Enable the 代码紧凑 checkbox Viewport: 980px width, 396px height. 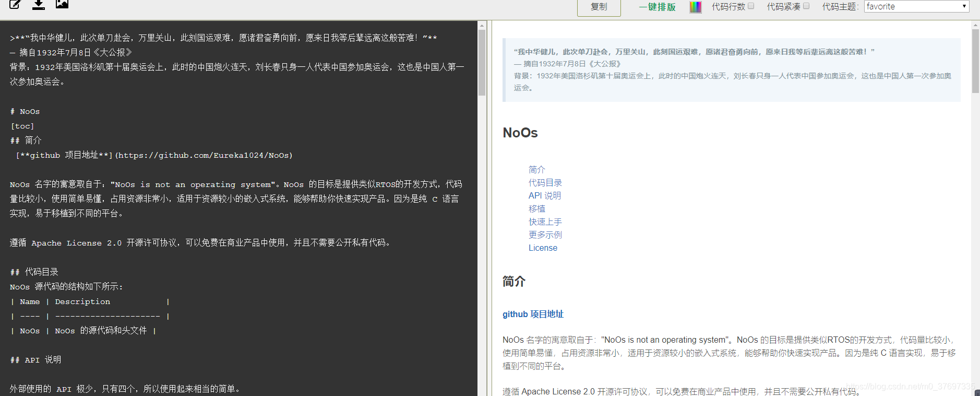point(806,6)
